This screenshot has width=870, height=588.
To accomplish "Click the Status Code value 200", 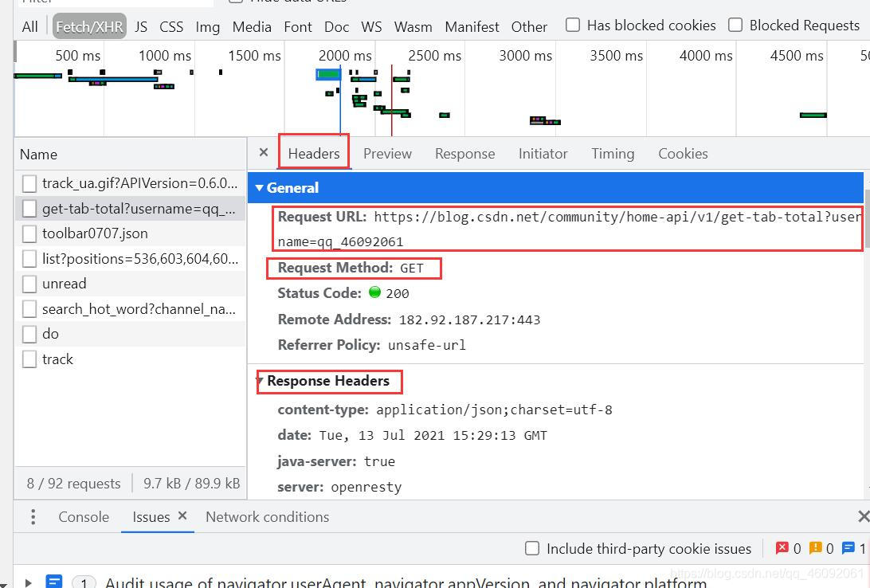I will 398,293.
